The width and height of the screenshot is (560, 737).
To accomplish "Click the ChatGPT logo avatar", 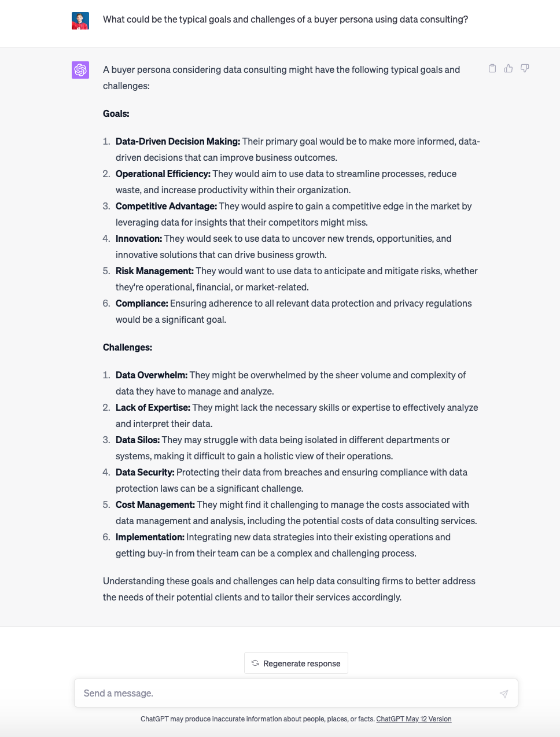I will click(x=80, y=70).
